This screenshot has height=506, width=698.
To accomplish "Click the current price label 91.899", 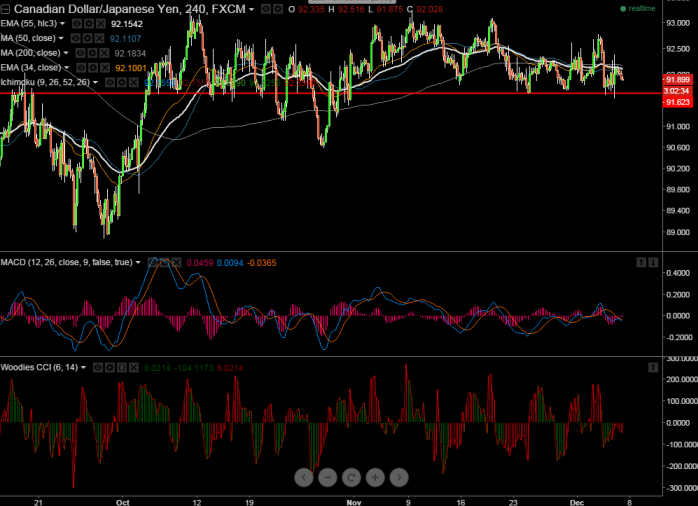I will [678, 80].
